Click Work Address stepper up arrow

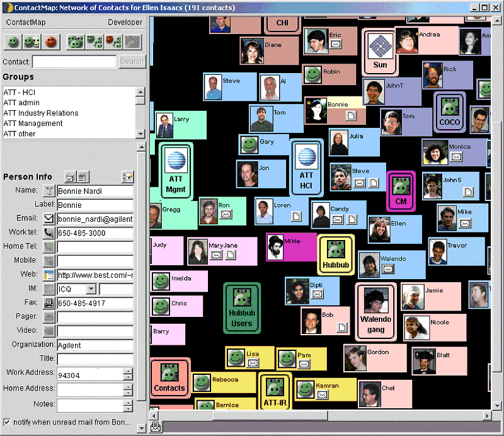point(128,371)
